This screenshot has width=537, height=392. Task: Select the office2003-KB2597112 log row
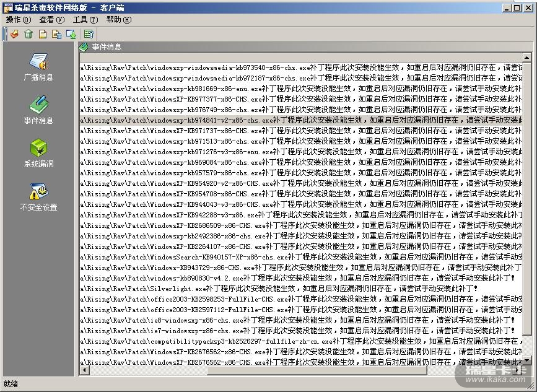click(x=301, y=310)
